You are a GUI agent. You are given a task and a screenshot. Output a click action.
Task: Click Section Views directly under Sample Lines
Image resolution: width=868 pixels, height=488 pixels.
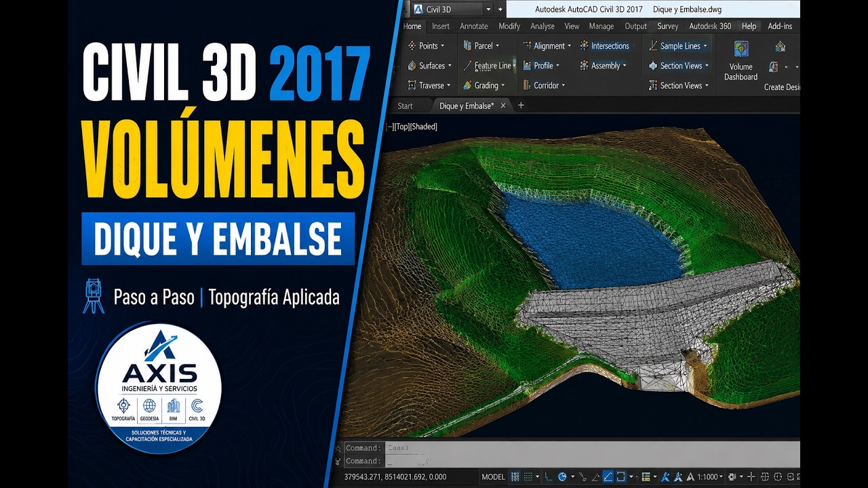pos(679,66)
